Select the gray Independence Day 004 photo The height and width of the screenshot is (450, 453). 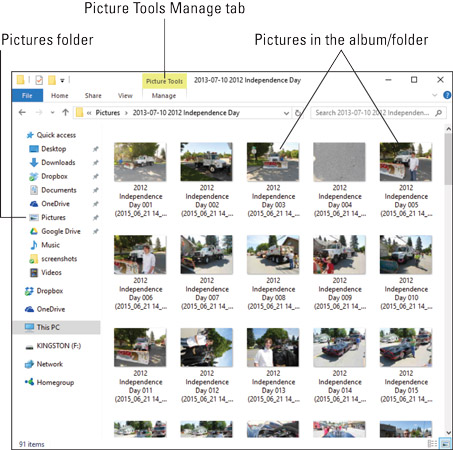339,162
